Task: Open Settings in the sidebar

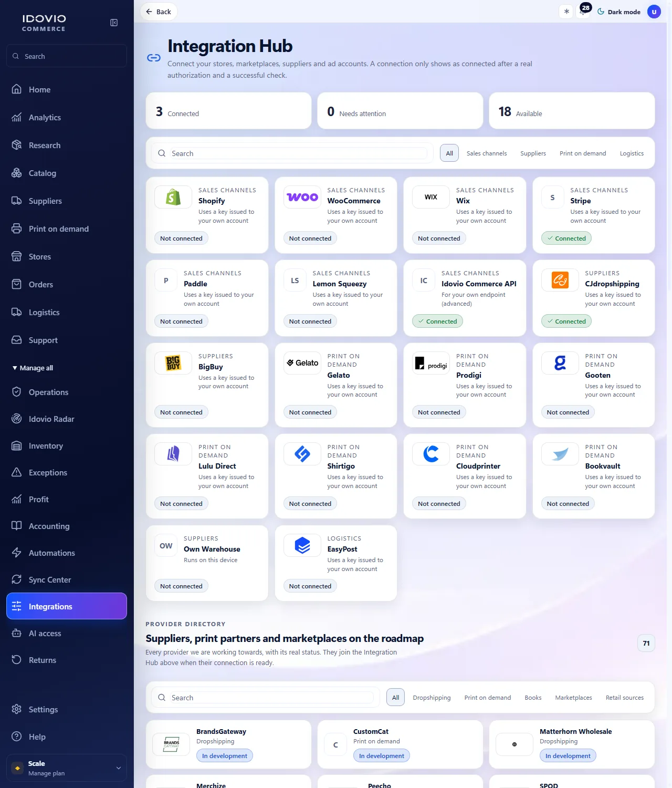Action: point(67,709)
